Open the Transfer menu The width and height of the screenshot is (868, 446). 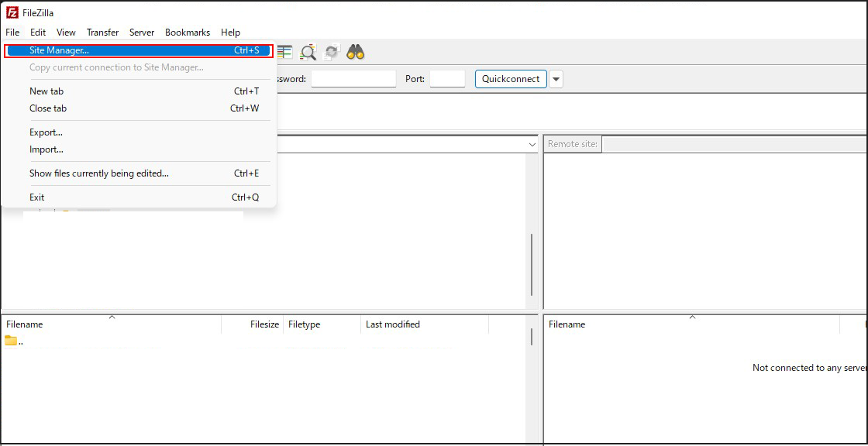pos(103,33)
